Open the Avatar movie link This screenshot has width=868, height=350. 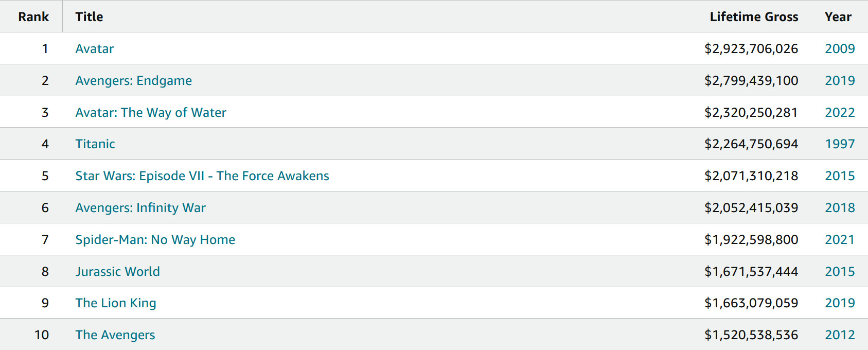click(x=95, y=49)
